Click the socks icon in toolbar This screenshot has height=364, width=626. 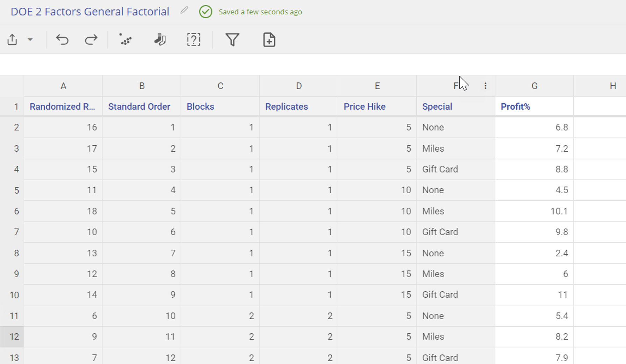[x=160, y=39]
